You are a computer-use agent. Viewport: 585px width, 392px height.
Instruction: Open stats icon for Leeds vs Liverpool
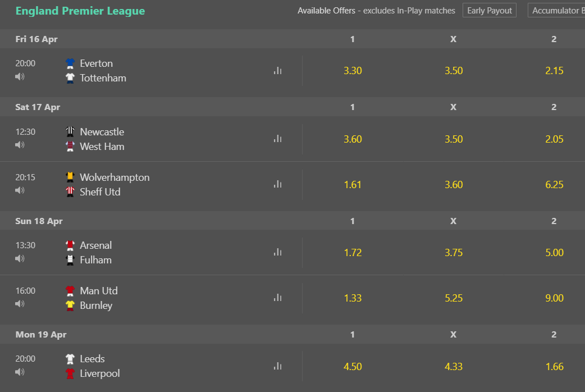[x=277, y=366]
